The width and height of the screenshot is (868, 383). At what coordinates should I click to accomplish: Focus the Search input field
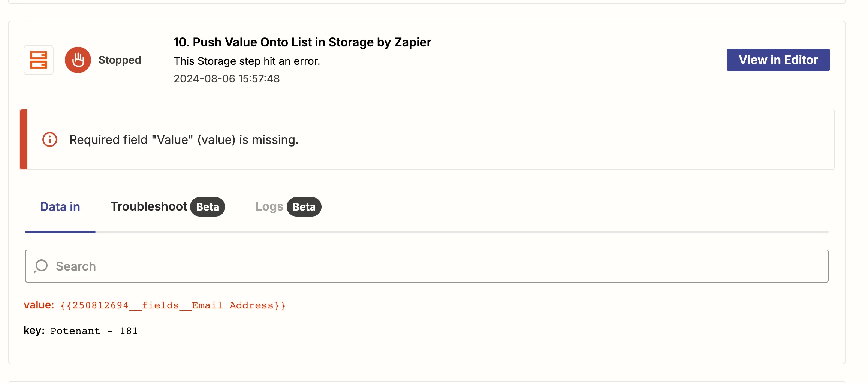point(431,266)
